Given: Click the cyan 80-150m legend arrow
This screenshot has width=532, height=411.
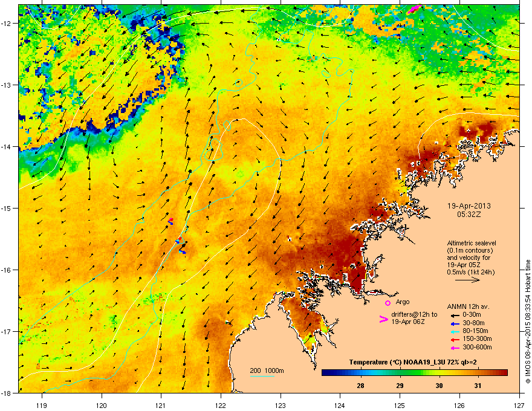Looking at the screenshot, I should pyautogui.click(x=455, y=332).
